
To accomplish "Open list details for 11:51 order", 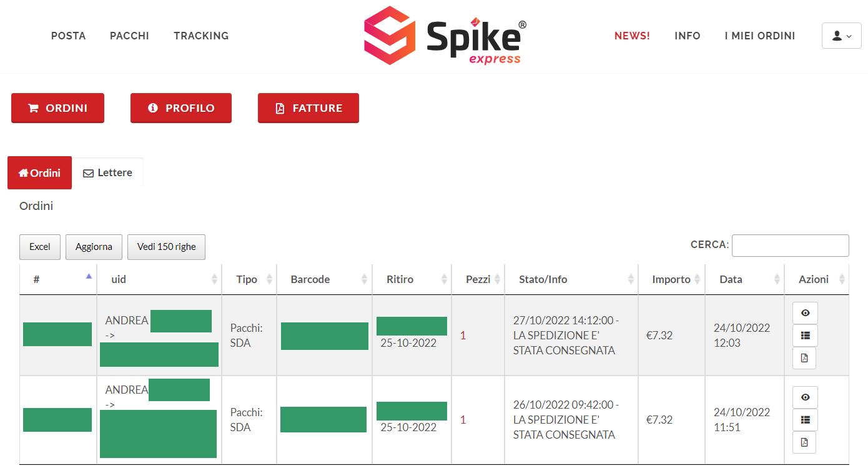I will [x=805, y=420].
